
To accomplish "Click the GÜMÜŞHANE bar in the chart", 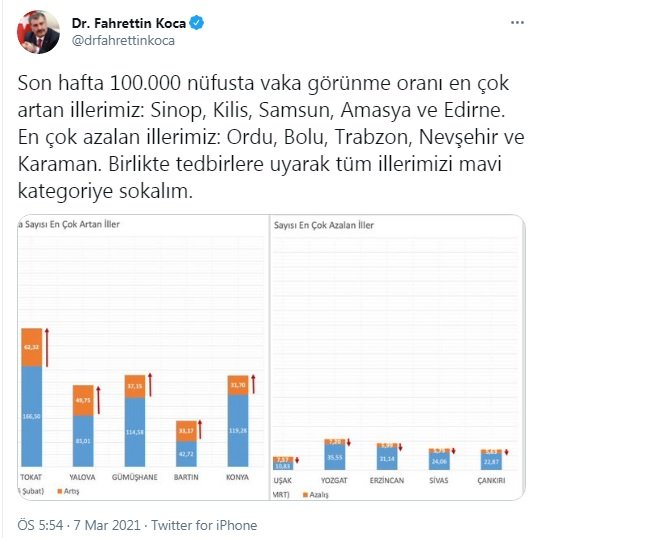I will pyautogui.click(x=135, y=421).
